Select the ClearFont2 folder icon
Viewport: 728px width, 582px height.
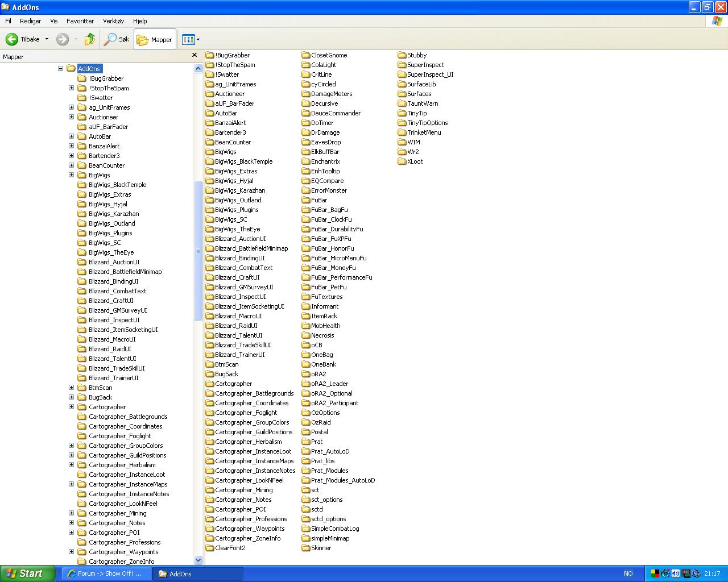click(x=210, y=548)
